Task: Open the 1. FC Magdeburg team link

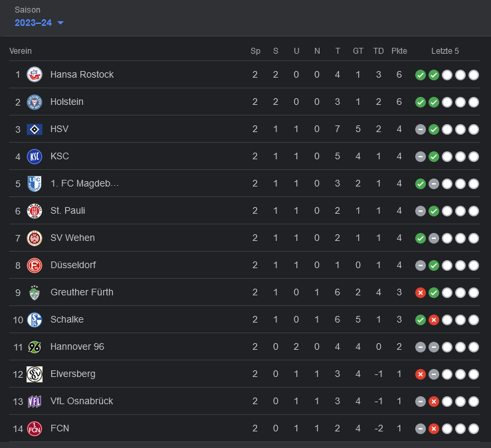Action: 84,183
